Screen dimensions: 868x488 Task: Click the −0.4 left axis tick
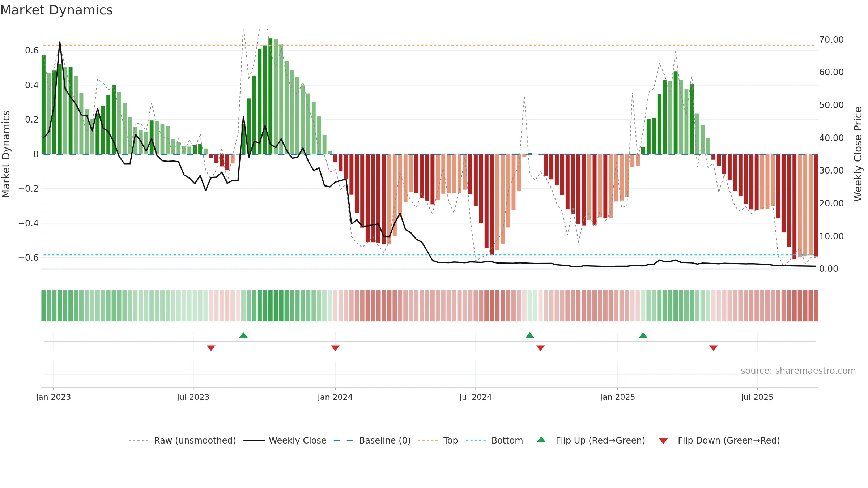click(x=29, y=223)
